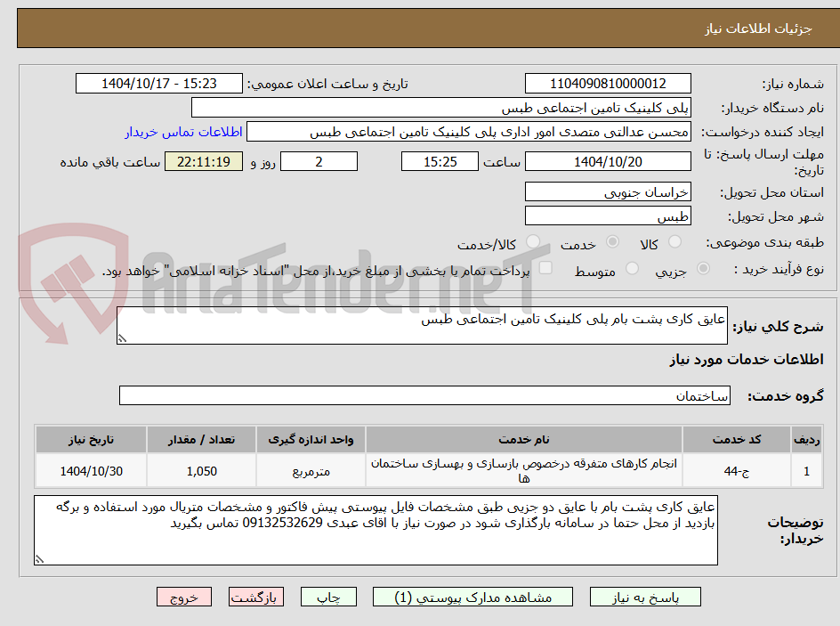Click the استان محل تحویل field خراسان جنوبی

608,192
